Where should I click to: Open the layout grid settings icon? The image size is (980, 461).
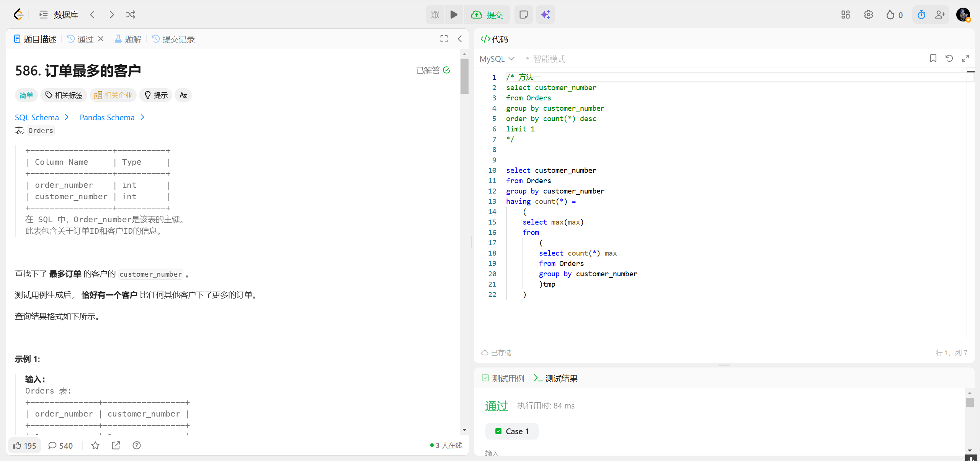point(845,15)
